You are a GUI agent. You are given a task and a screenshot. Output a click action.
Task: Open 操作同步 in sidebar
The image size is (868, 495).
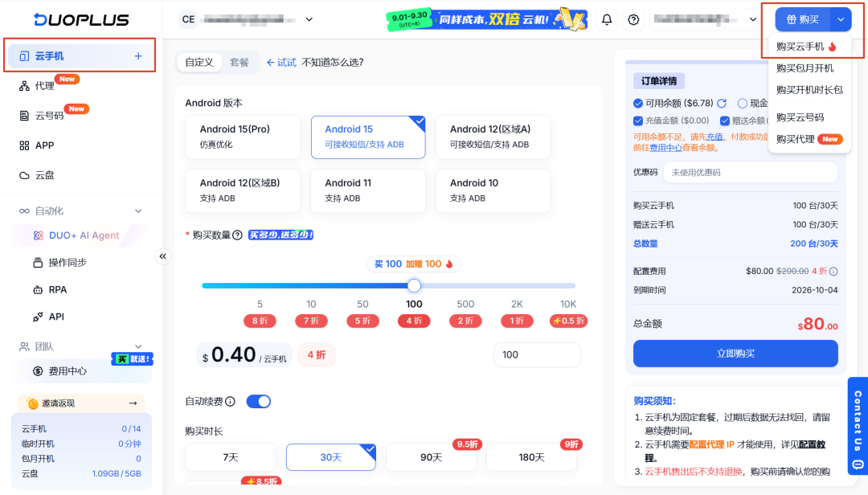(68, 263)
